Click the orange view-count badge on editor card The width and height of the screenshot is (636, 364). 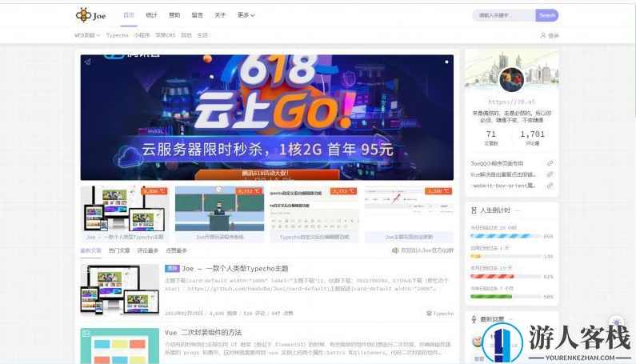[343, 191]
